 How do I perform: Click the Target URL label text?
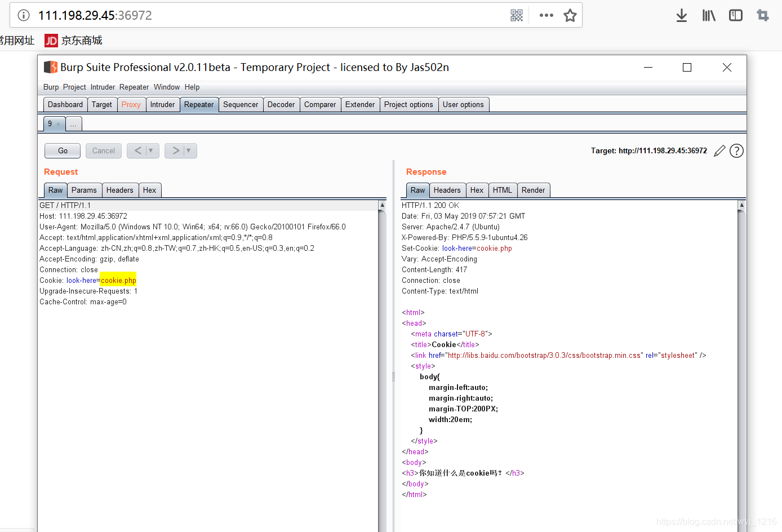point(649,151)
